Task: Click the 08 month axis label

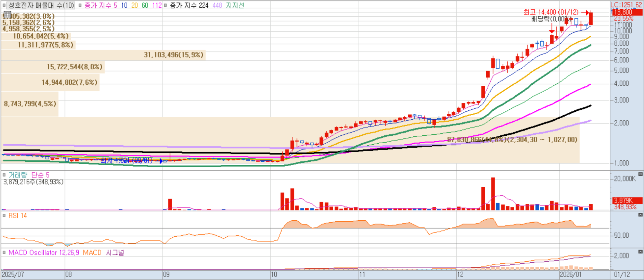Action: coord(69,274)
